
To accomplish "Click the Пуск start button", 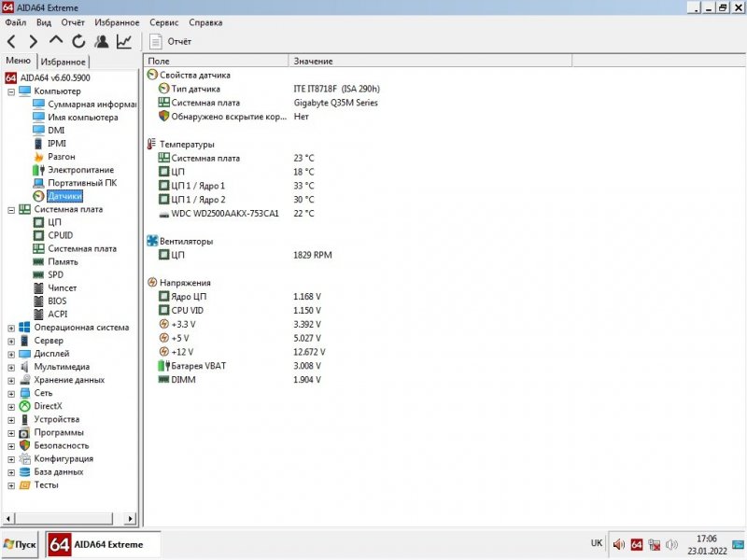I will click(x=21, y=544).
